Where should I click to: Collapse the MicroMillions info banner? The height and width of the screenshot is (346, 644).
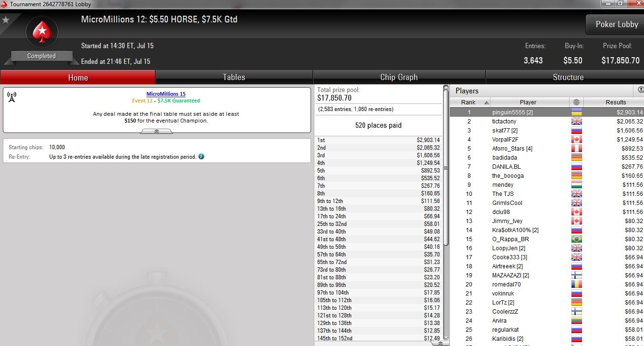(156, 132)
